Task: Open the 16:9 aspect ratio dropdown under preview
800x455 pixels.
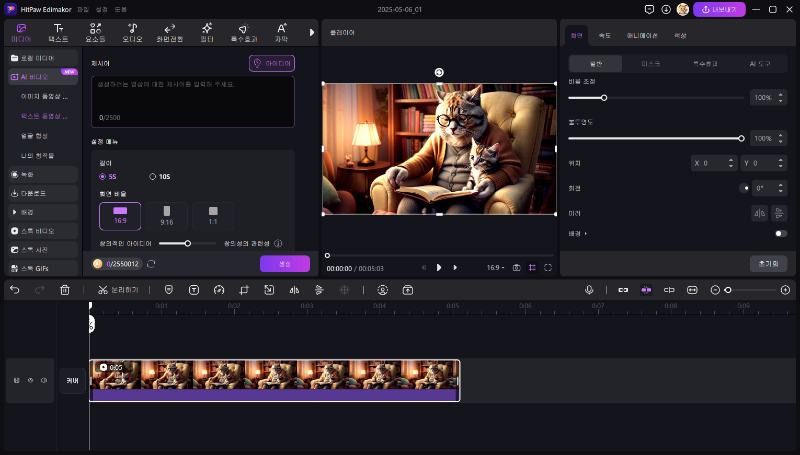Action: (x=495, y=268)
